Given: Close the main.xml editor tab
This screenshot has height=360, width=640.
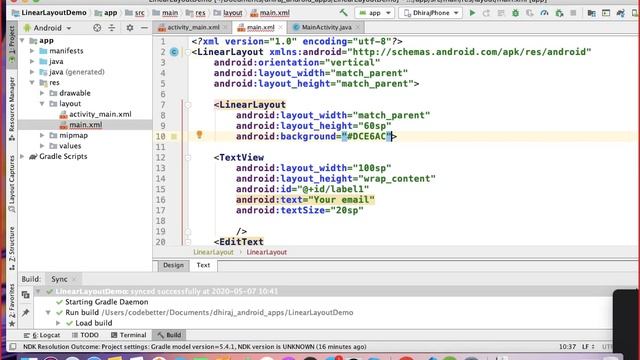Looking at the screenshot, I should (280, 27).
